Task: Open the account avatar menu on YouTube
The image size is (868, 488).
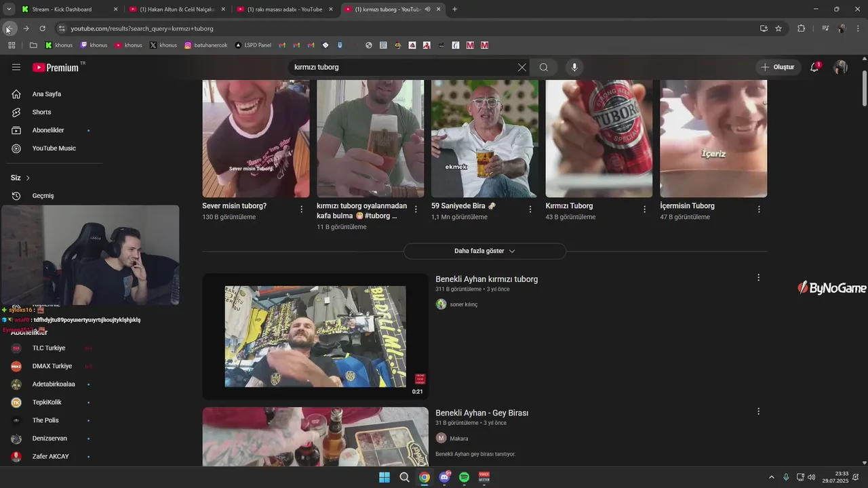Action: (840, 67)
